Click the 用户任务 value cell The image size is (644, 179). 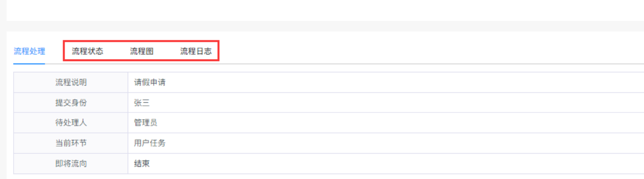coord(386,143)
